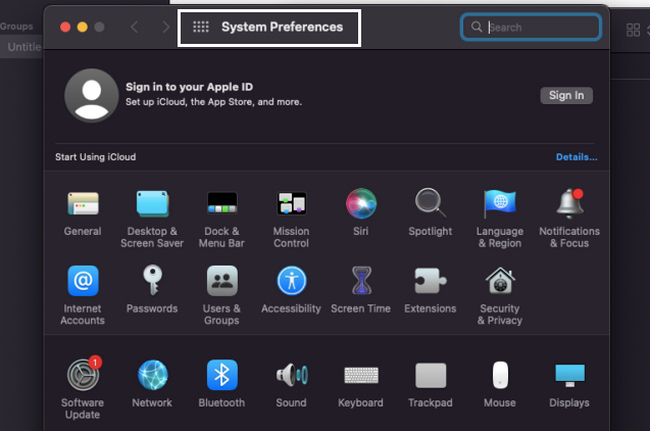Viewport: 650px width, 431px height.
Task: Click the Sign In button
Action: pyautogui.click(x=566, y=95)
